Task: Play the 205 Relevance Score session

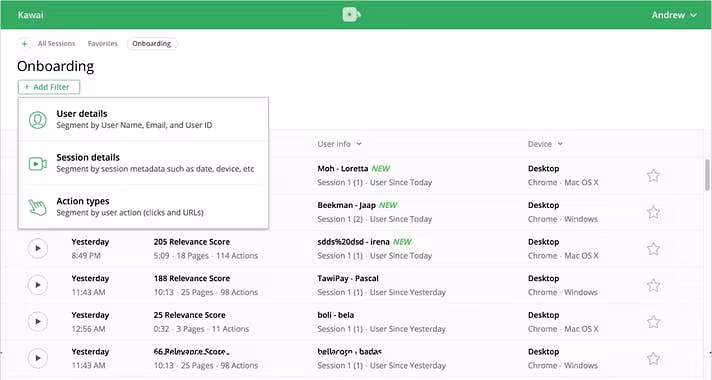Action: 38,248
